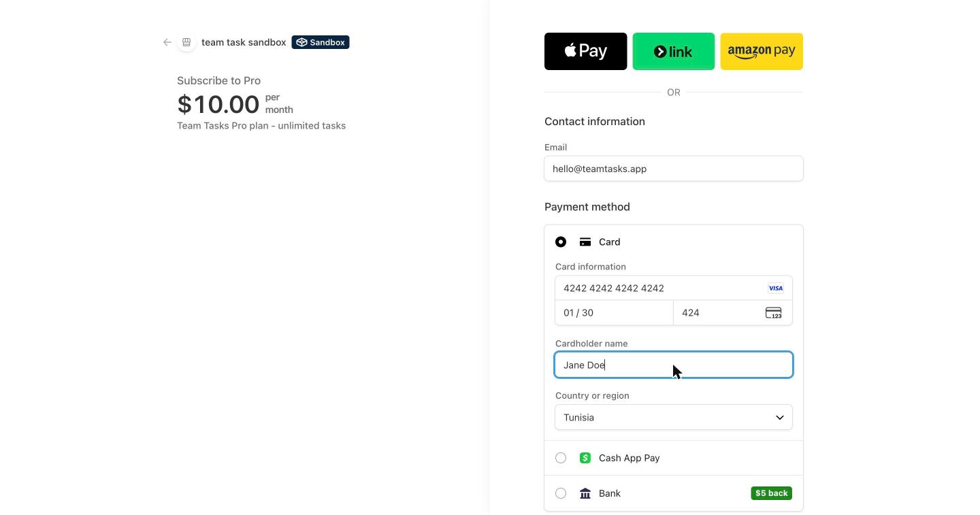Edit the Email field hello@teamtasks.app
Image resolution: width=980 pixels, height=515 pixels.
point(674,169)
